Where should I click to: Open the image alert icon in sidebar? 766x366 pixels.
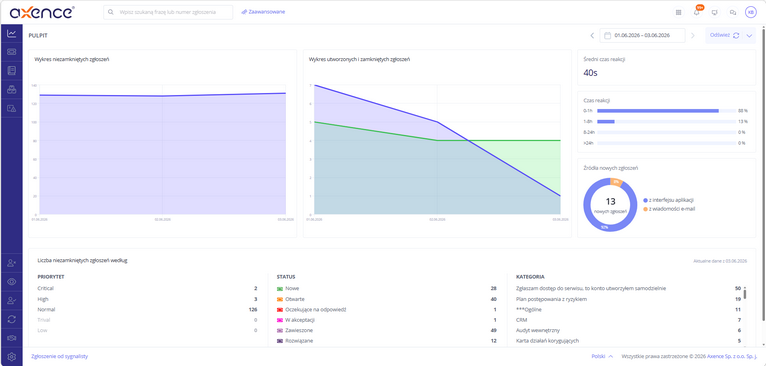[12, 108]
